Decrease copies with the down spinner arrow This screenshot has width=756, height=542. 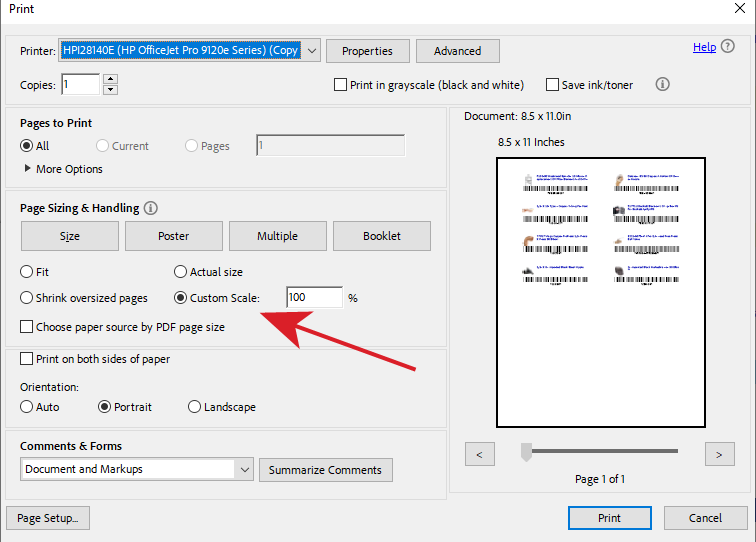coord(110,90)
